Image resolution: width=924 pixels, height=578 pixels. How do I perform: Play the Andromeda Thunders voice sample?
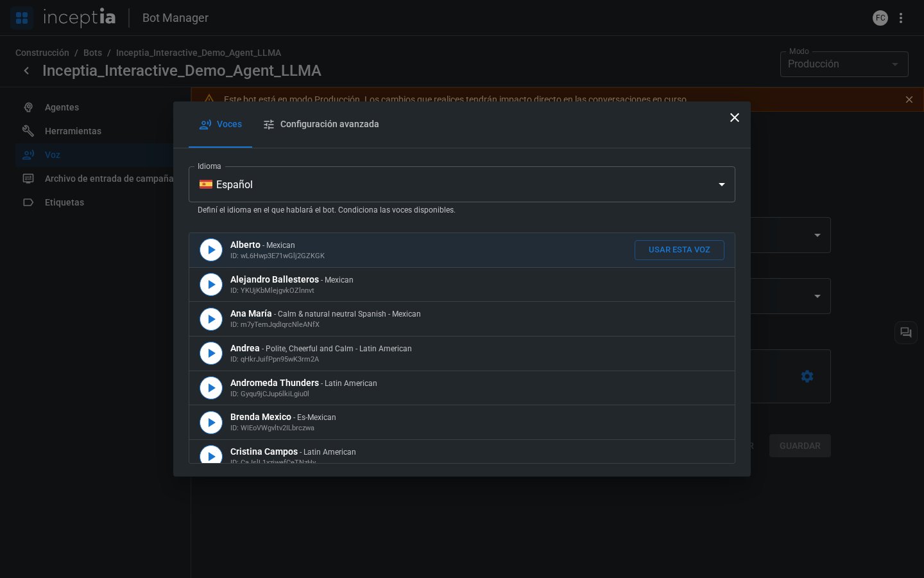point(211,388)
